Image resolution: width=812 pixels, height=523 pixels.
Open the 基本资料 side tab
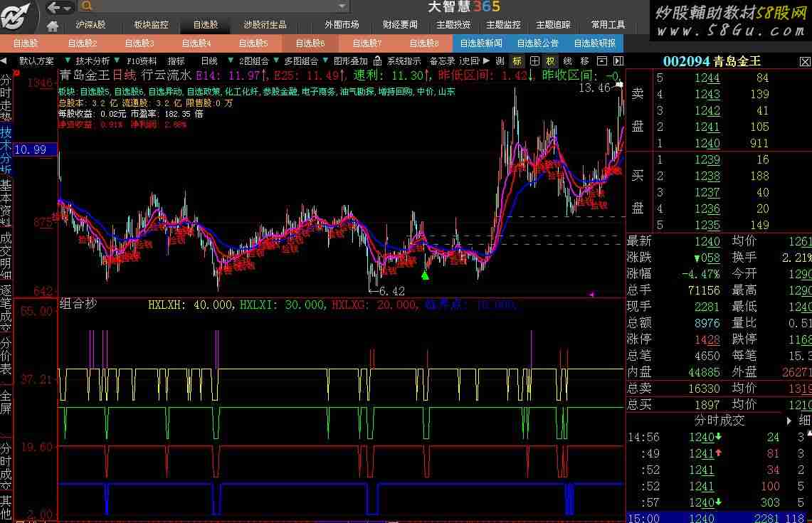click(6, 203)
